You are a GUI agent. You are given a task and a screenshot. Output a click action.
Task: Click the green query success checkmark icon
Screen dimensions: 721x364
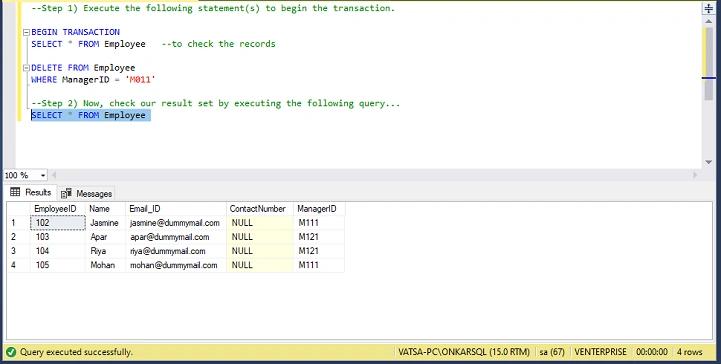pos(11,352)
